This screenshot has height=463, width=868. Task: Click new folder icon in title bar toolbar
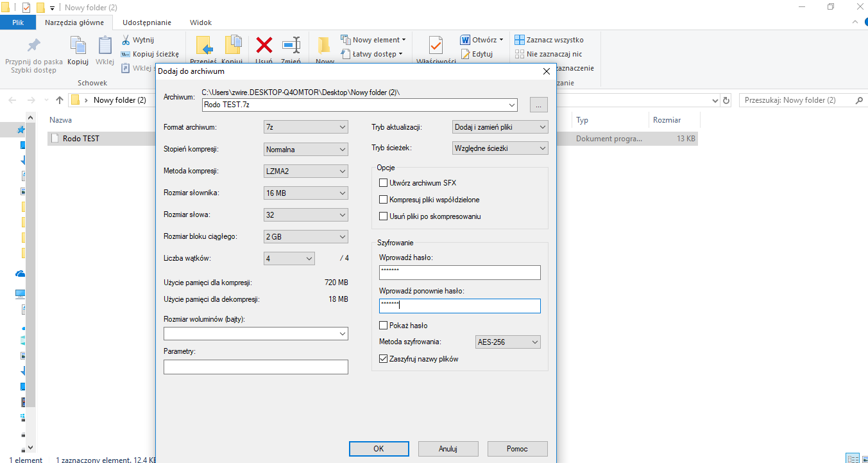(40, 8)
